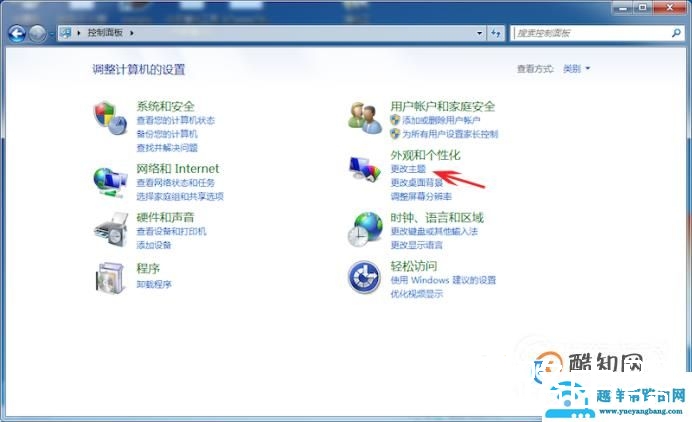Open 更改桌面背景 link
692x422 pixels.
[x=417, y=182]
